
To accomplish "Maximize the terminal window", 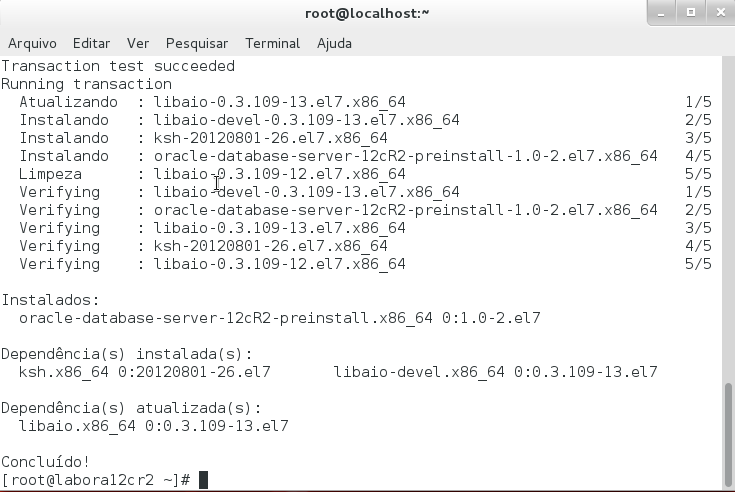I will click(690, 13).
